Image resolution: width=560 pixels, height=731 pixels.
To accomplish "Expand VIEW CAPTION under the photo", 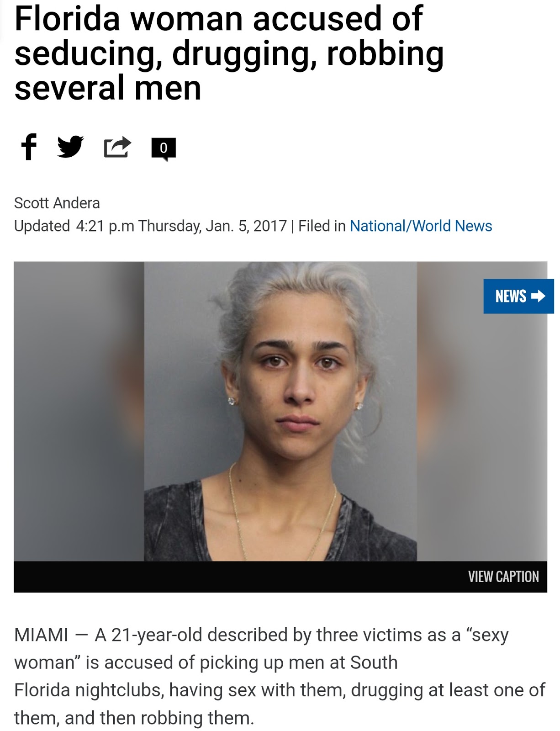I will [x=503, y=577].
